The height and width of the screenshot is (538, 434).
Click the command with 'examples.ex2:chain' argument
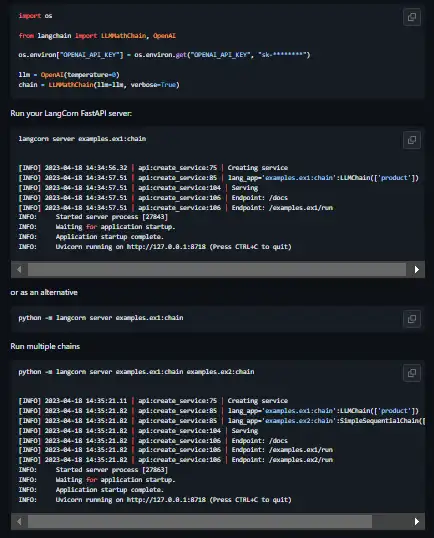(x=137, y=372)
